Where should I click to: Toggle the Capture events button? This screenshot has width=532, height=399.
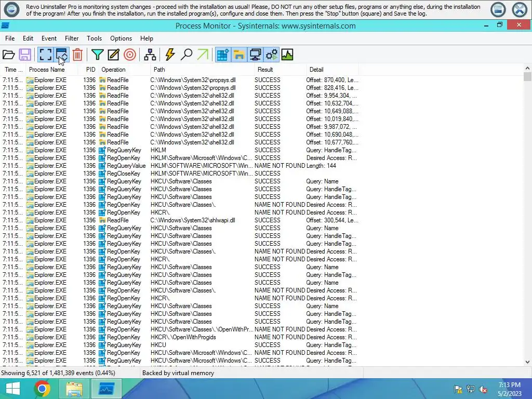45,55
